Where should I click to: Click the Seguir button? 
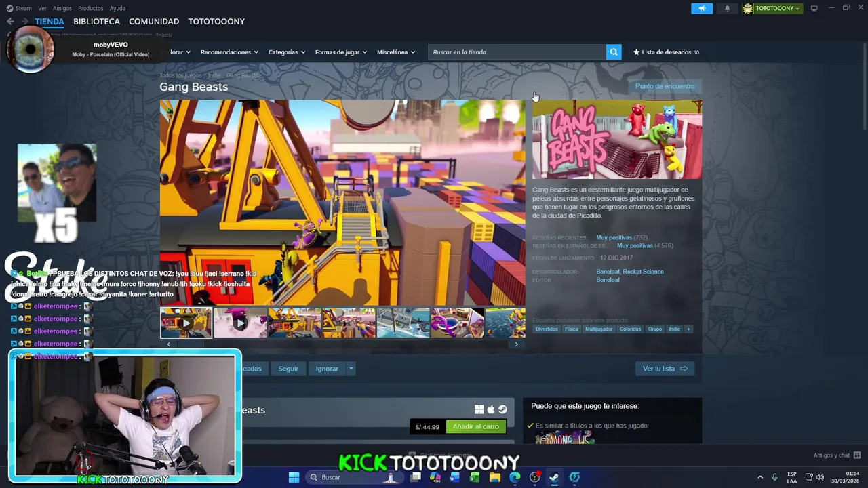pyautogui.click(x=288, y=369)
